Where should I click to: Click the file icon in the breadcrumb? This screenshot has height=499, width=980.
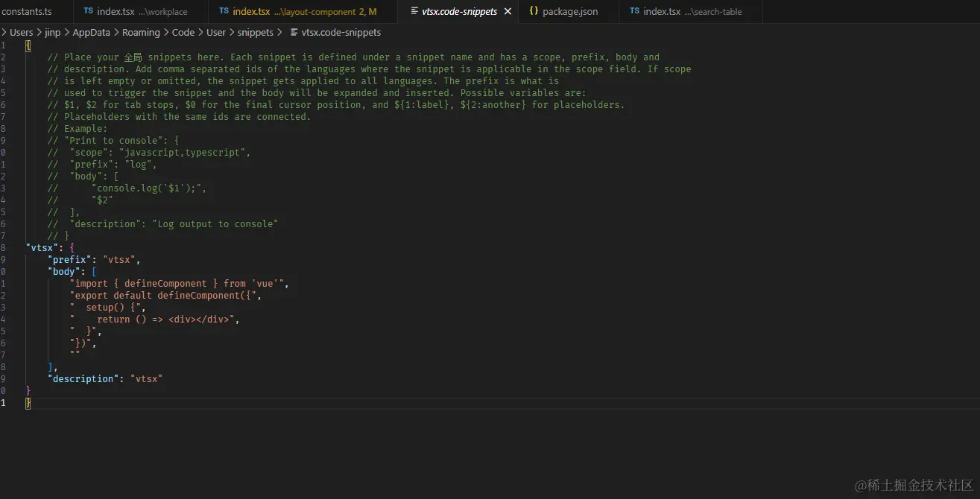294,33
